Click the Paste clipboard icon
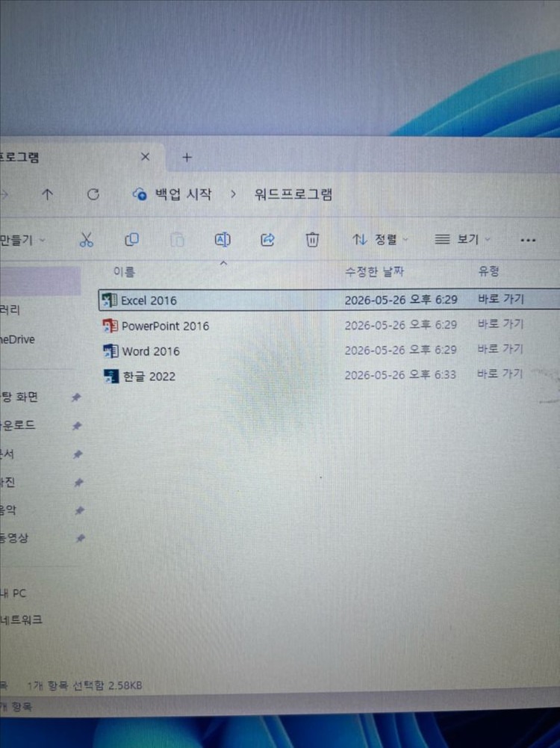The height and width of the screenshot is (748, 560). point(177,239)
